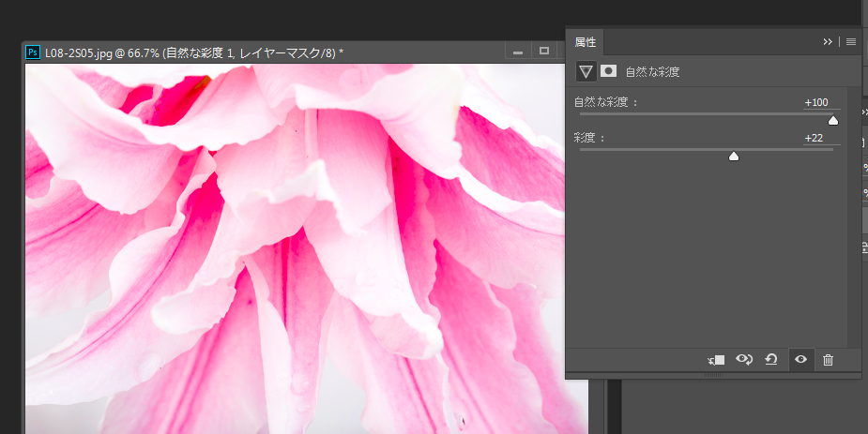The height and width of the screenshot is (434, 868).
Task: Delete this adjustment layer trash icon
Action: [829, 360]
